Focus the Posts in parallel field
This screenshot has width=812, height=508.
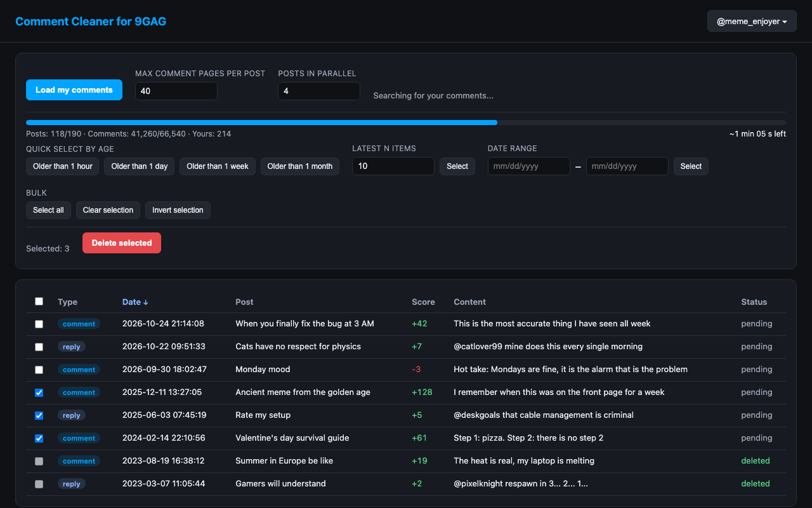point(319,91)
